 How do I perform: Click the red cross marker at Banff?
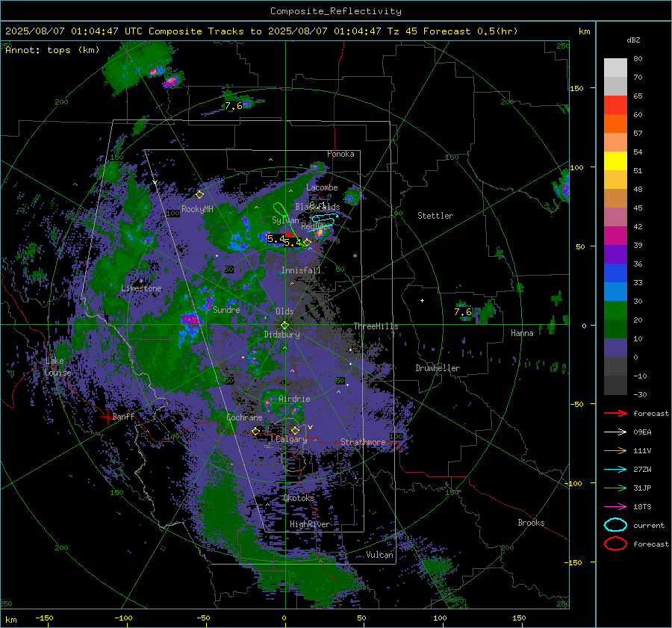(107, 417)
